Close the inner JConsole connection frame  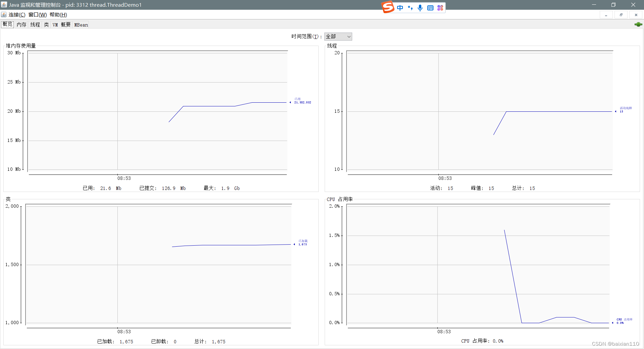point(636,15)
